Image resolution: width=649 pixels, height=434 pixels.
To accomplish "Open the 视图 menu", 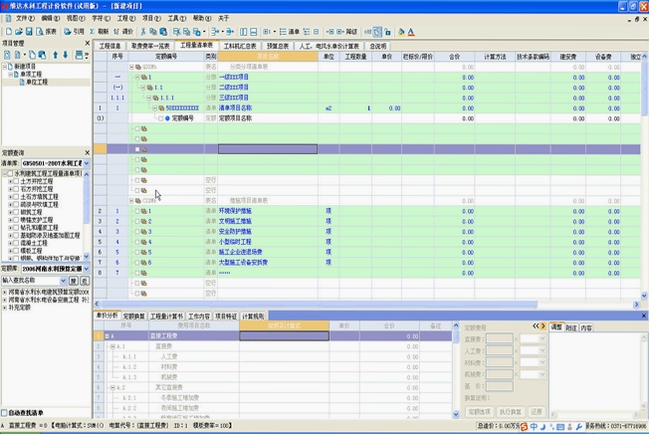I will 76,18.
